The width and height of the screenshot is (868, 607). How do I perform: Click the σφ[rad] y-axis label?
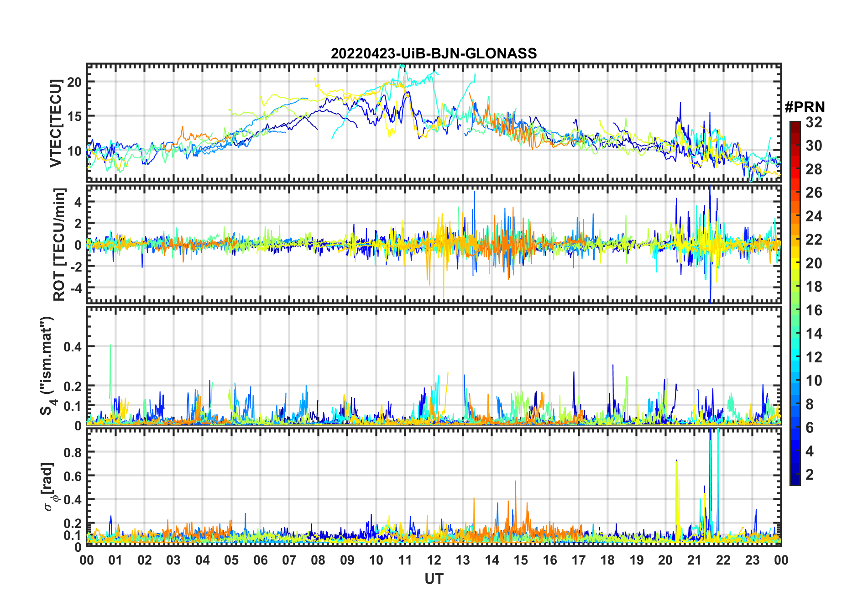click(x=49, y=487)
